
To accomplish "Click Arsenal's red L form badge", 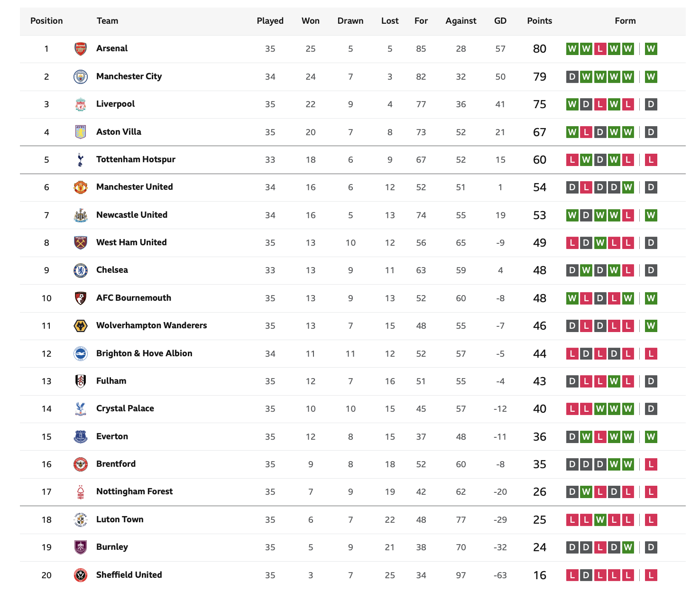I will coord(600,49).
